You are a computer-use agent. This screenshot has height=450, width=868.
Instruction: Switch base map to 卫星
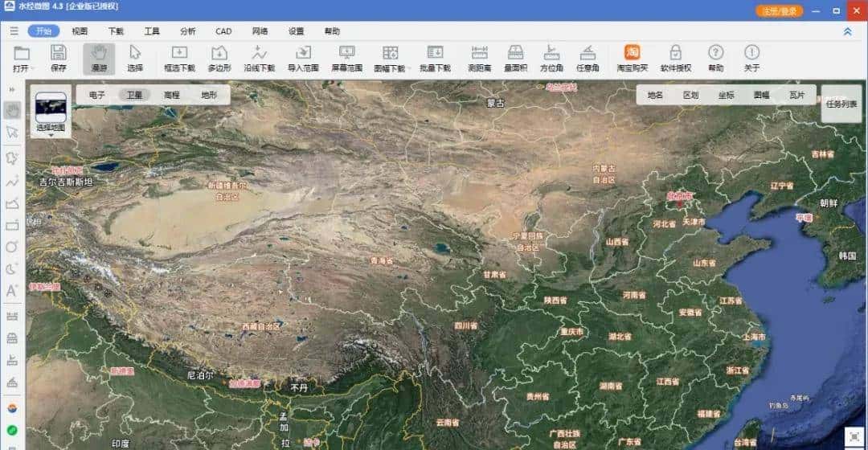[134, 95]
